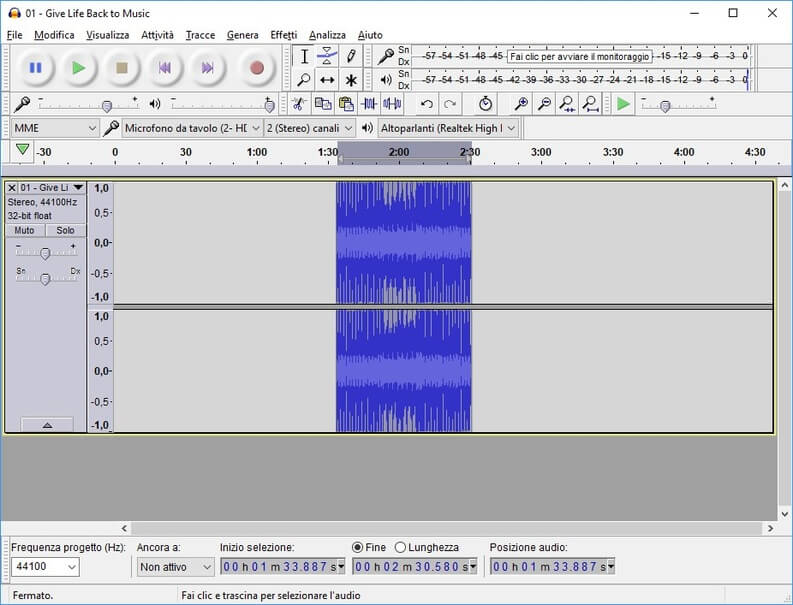Image resolution: width=793 pixels, height=605 pixels.
Task: Collapse the track with bottom arrow
Action: click(x=47, y=425)
